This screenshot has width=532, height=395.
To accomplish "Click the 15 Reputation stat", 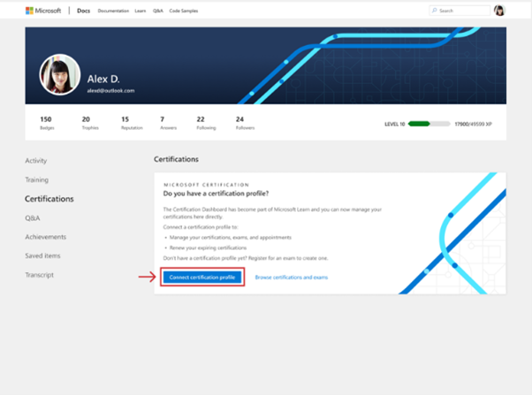I will (132, 123).
